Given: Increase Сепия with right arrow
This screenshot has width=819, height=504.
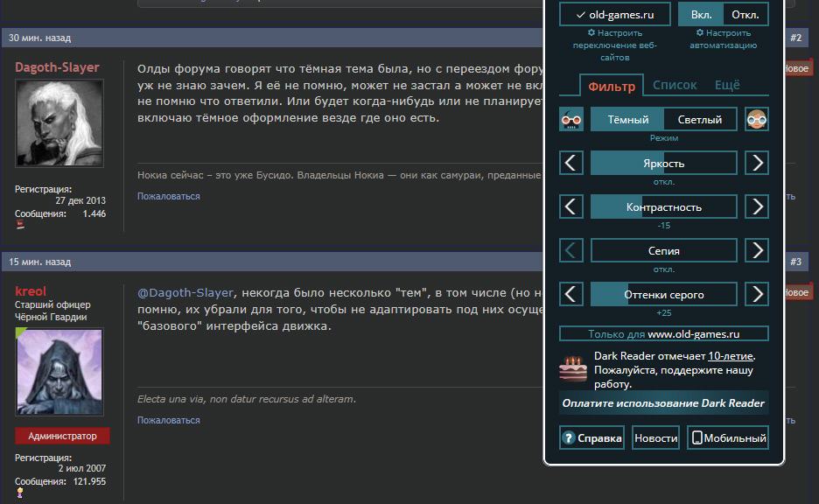Looking at the screenshot, I should tap(756, 251).
